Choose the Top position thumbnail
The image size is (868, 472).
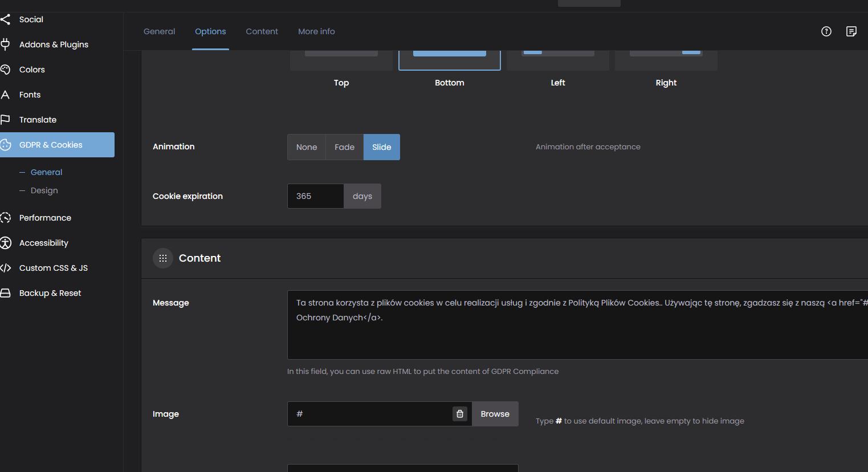(x=341, y=60)
